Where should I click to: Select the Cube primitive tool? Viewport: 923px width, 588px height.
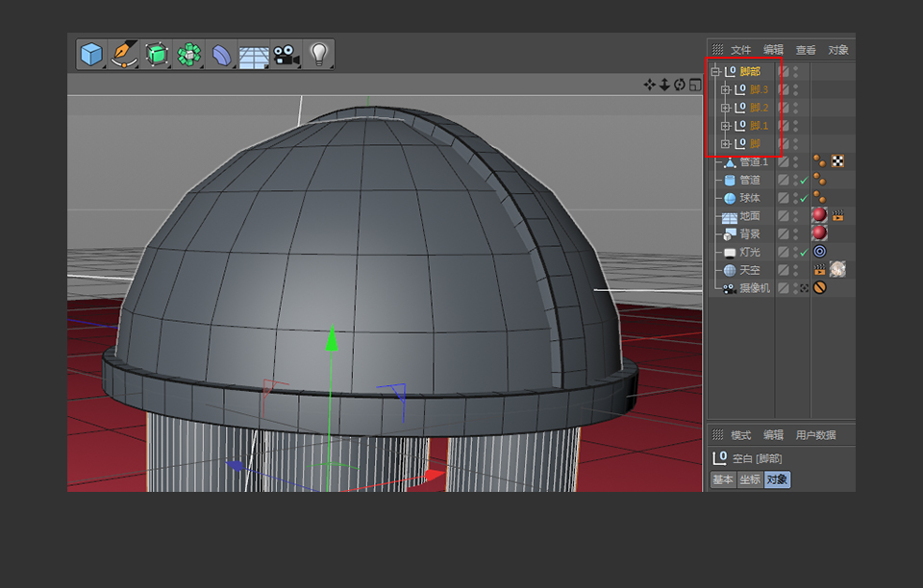tap(91, 55)
